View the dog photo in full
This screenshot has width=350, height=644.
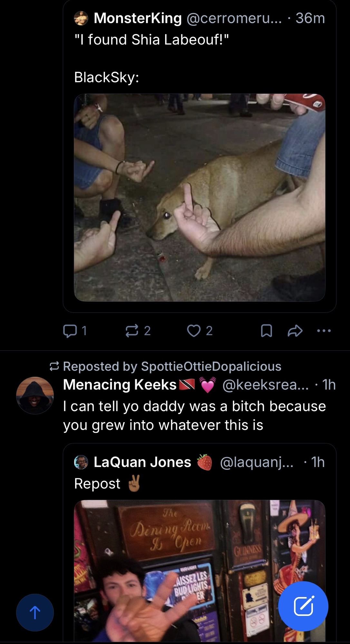pos(199,197)
